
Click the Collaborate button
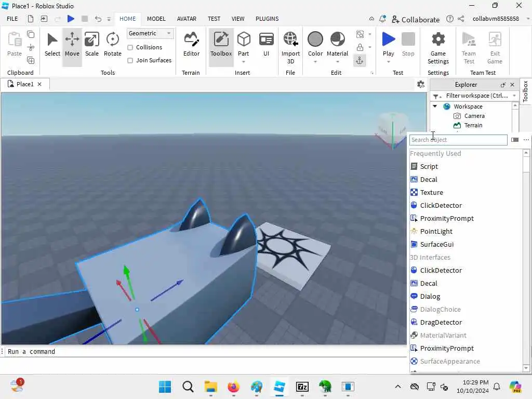click(x=416, y=19)
